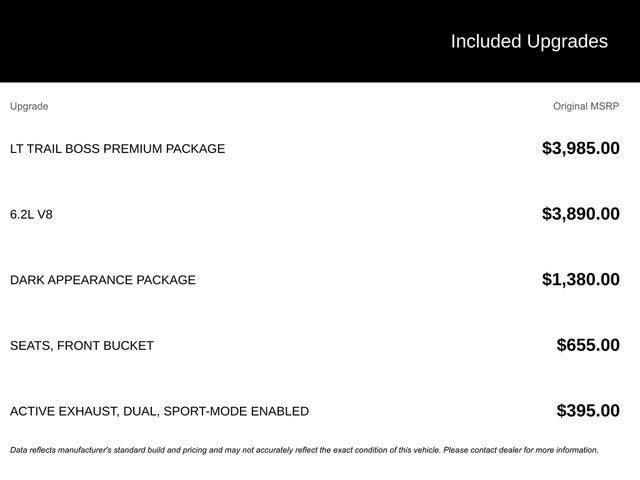
Task: Select LT TRAIL BOSS PREMIUM PACKAGE upgrade
Action: tap(117, 149)
